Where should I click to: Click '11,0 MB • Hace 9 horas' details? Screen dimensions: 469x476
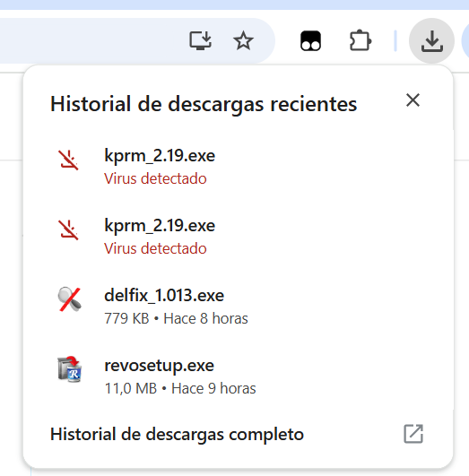180,388
